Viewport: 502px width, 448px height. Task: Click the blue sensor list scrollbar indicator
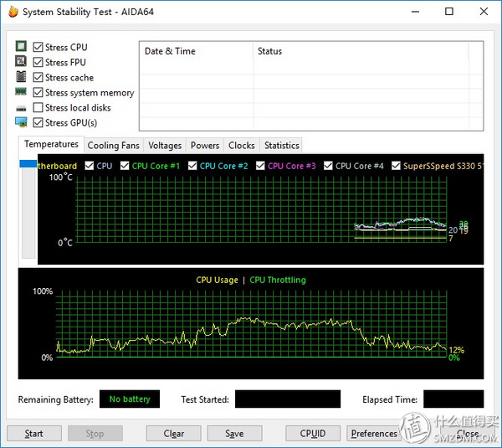pyautogui.click(x=28, y=166)
